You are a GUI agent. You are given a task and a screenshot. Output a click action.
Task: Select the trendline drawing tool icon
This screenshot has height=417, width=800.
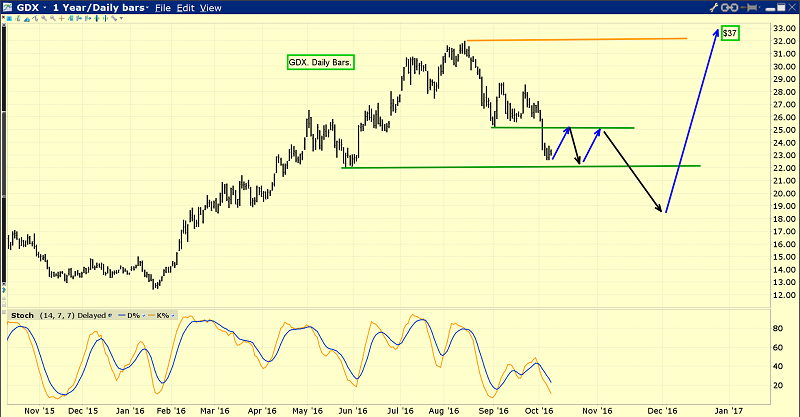tap(114, 18)
